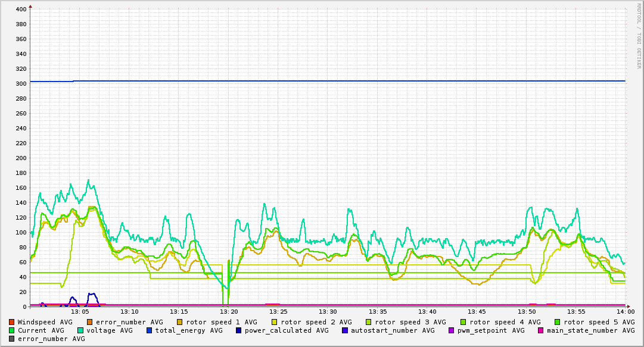Select the 140 value on the y-axis
Viewport: 644px width, 347px height.
click(x=21, y=202)
